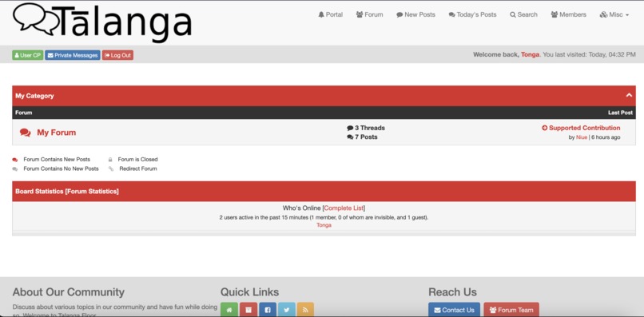Click the Last Post column header
Image resolution: width=644 pixels, height=317 pixels.
point(620,113)
